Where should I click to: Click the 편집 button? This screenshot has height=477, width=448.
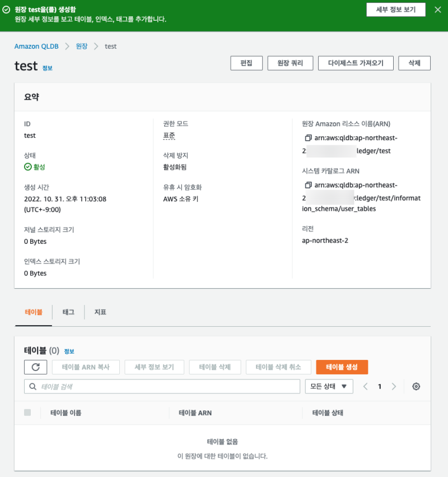(246, 63)
